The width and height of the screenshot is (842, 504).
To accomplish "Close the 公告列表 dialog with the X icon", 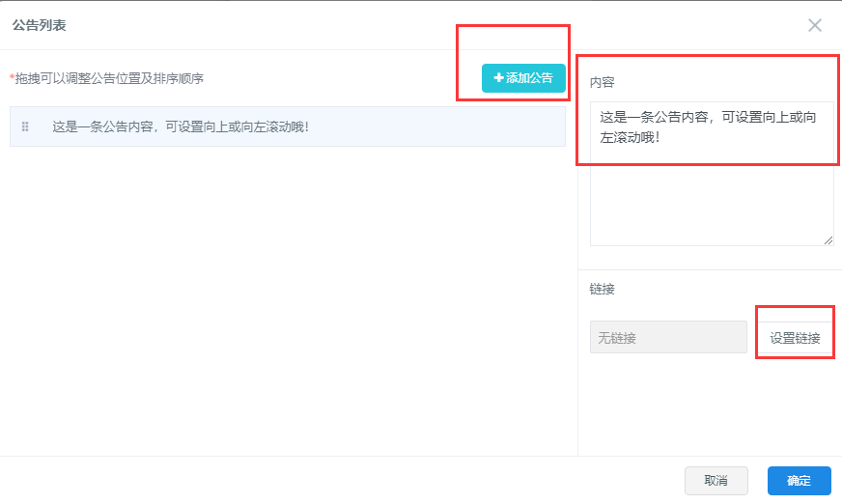I will 815,25.
